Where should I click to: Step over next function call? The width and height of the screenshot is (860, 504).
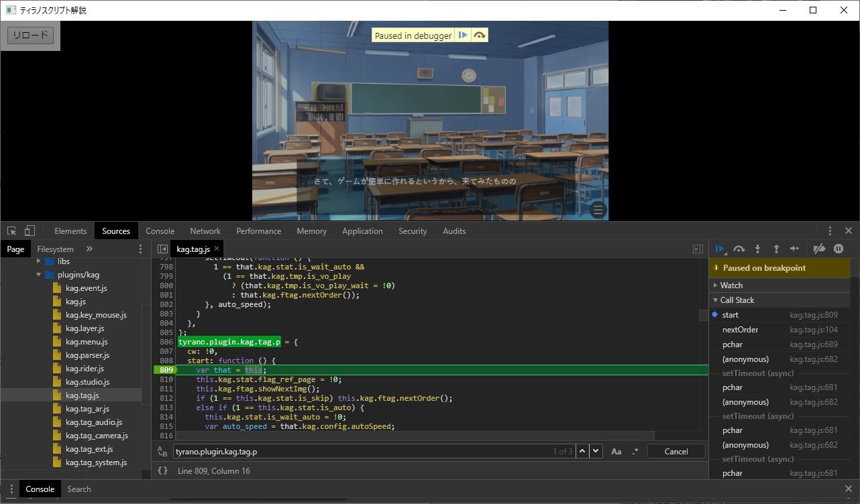[x=739, y=249]
